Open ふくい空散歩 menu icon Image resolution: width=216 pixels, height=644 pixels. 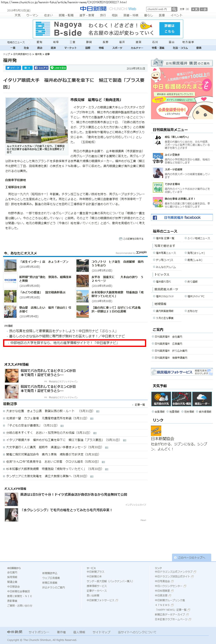(158, 158)
